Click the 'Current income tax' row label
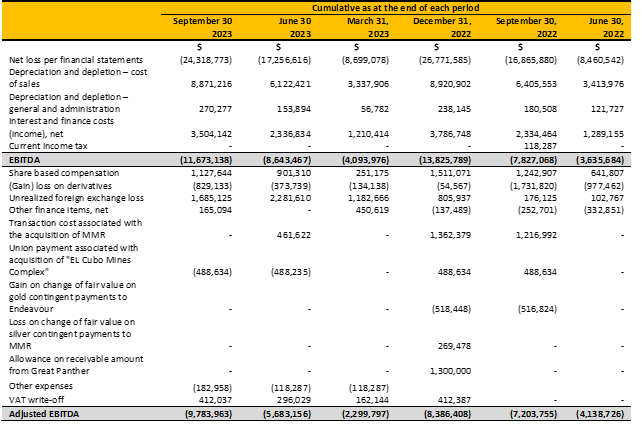The height and width of the screenshot is (439, 643). [48, 146]
